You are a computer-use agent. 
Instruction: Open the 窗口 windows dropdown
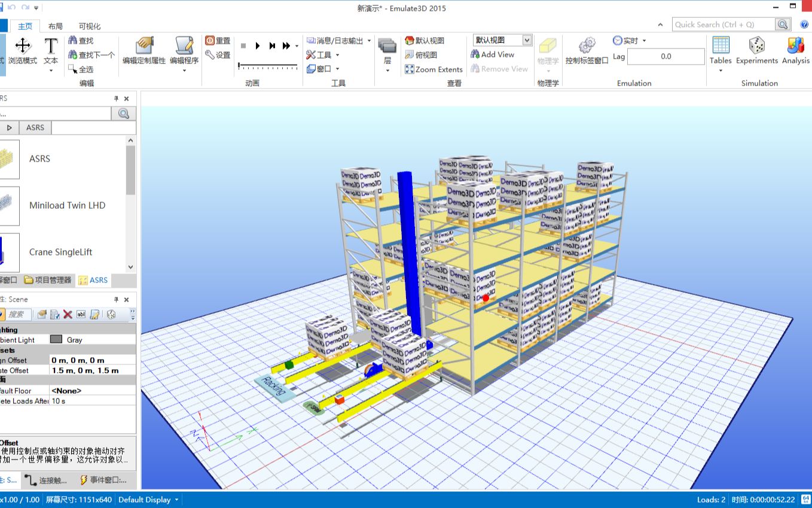pyautogui.click(x=323, y=69)
